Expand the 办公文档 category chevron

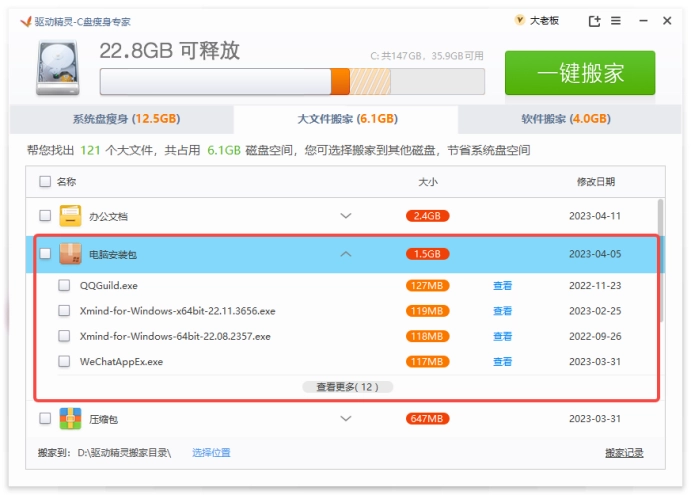click(x=346, y=216)
